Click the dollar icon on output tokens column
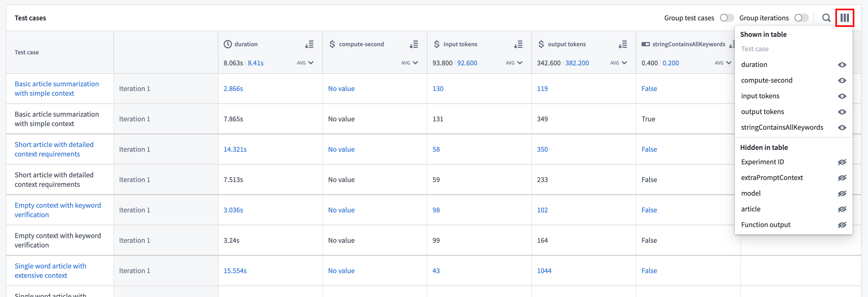The height and width of the screenshot is (297, 868). tap(541, 44)
